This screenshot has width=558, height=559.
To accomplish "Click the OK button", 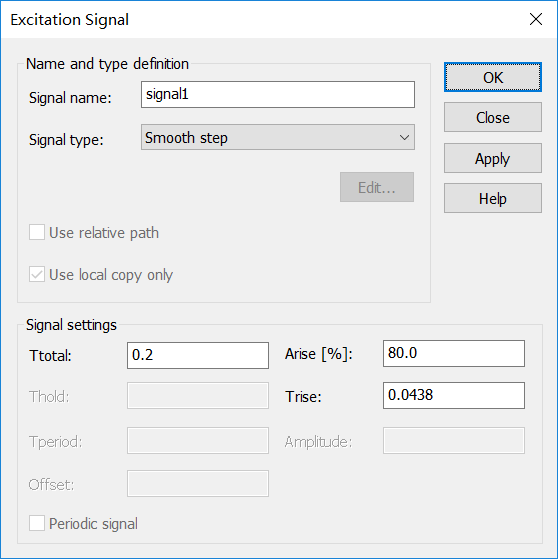I will tap(493, 77).
